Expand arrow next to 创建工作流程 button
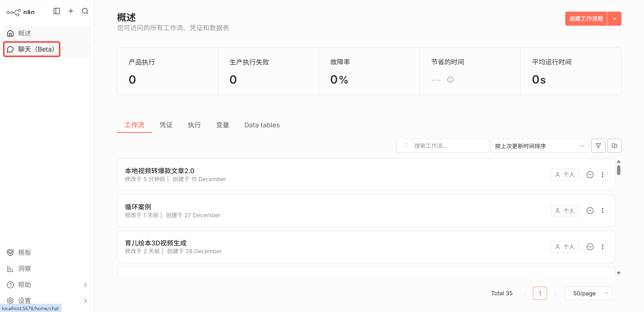The height and width of the screenshot is (312, 644). pos(614,19)
